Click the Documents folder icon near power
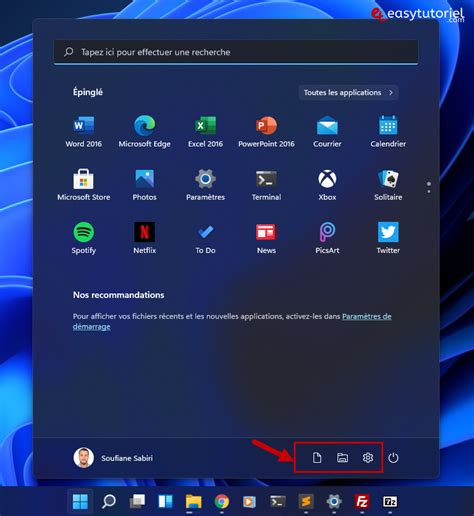Image resolution: width=474 pixels, height=516 pixels. coord(317,458)
